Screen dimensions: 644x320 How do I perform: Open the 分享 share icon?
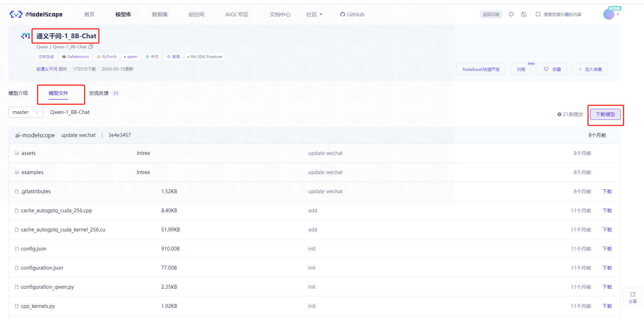click(x=633, y=294)
